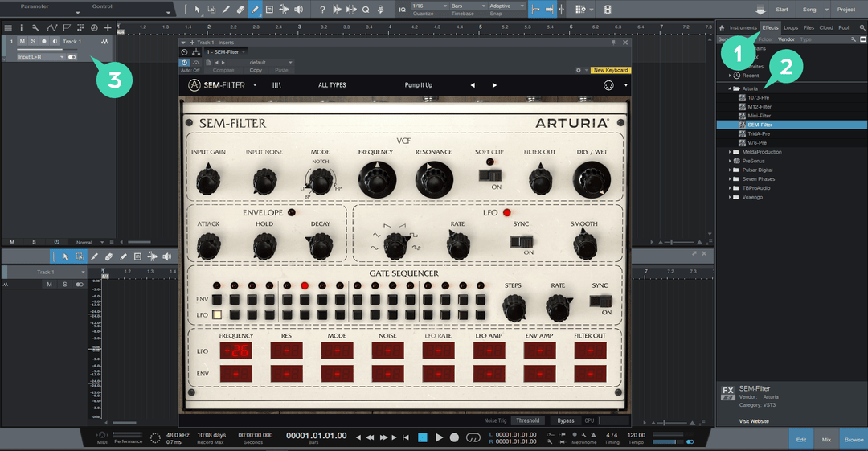Switch to the Cloud browser tab
This screenshot has height=451, width=868.
(826, 27)
